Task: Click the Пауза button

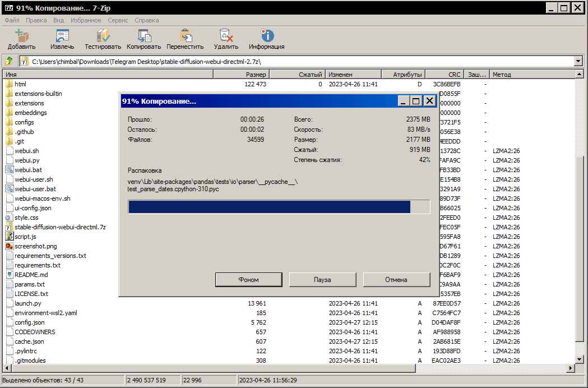Action: pyautogui.click(x=322, y=280)
